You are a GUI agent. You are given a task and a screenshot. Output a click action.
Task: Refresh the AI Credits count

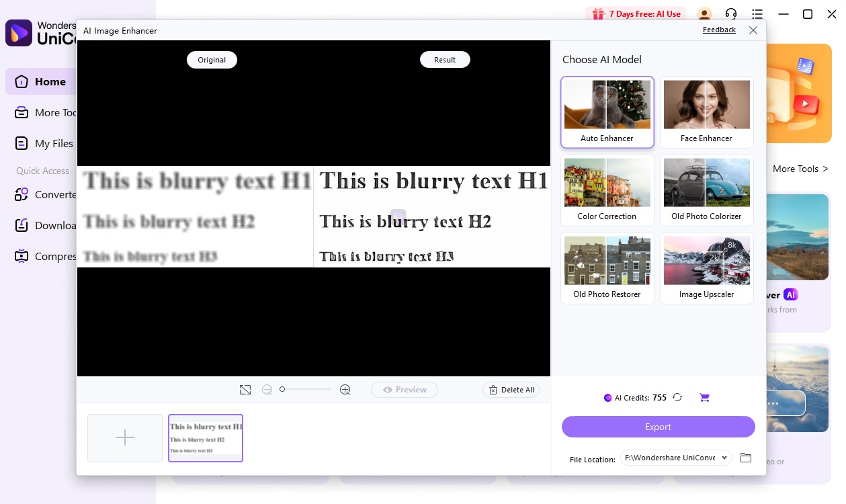[x=677, y=397]
